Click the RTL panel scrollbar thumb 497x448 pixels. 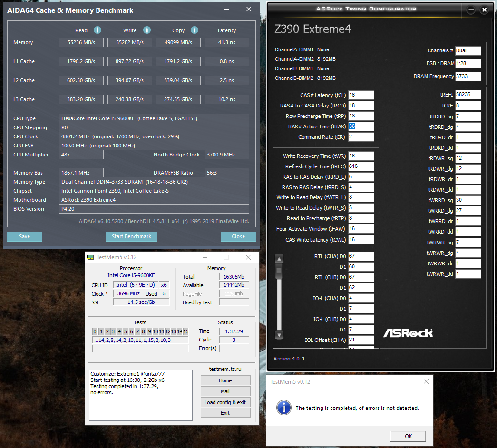pyautogui.click(x=279, y=272)
